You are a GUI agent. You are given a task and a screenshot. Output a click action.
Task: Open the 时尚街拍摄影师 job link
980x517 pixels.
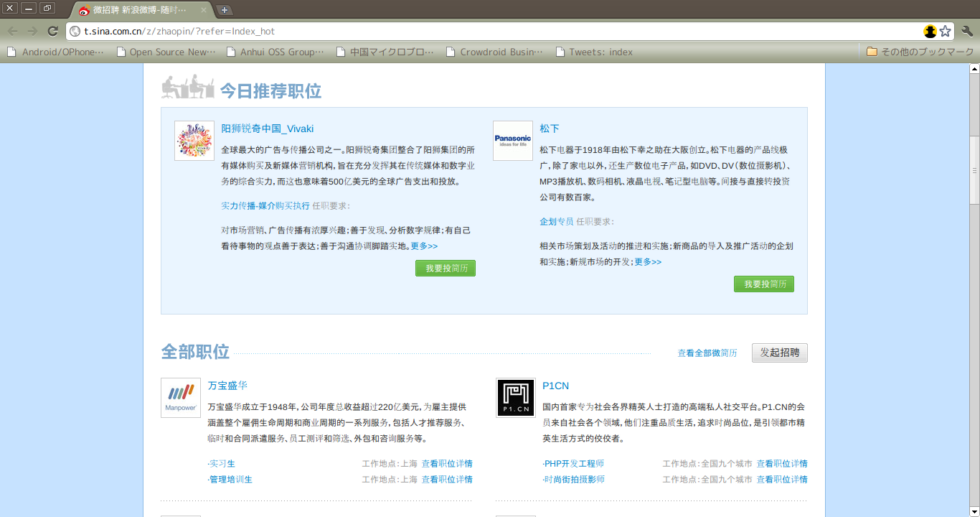574,479
